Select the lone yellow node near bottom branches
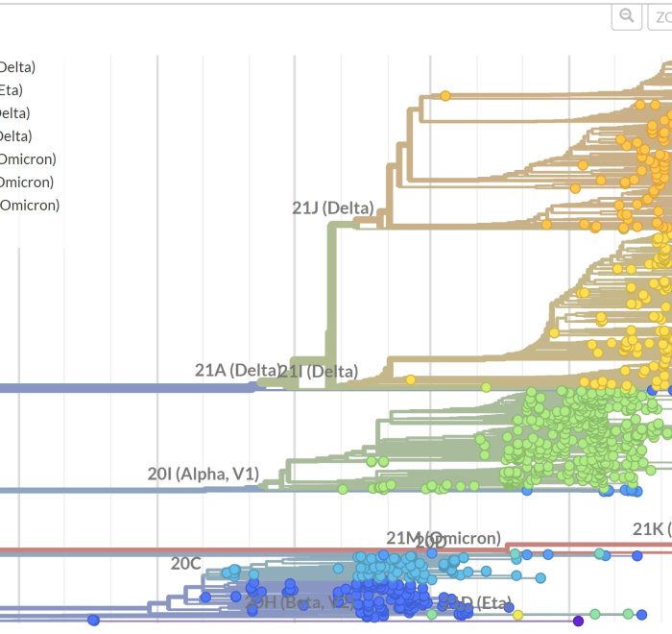The height and width of the screenshot is (634, 672). tap(517, 615)
